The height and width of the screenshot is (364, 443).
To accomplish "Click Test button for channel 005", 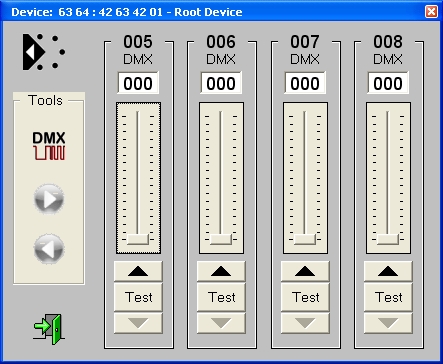I will pos(138,297).
